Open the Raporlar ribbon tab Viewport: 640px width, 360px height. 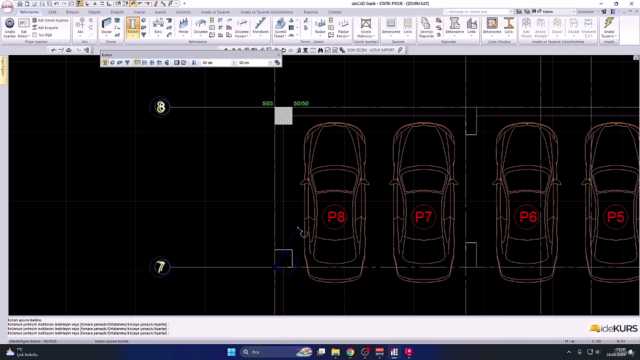(311, 12)
